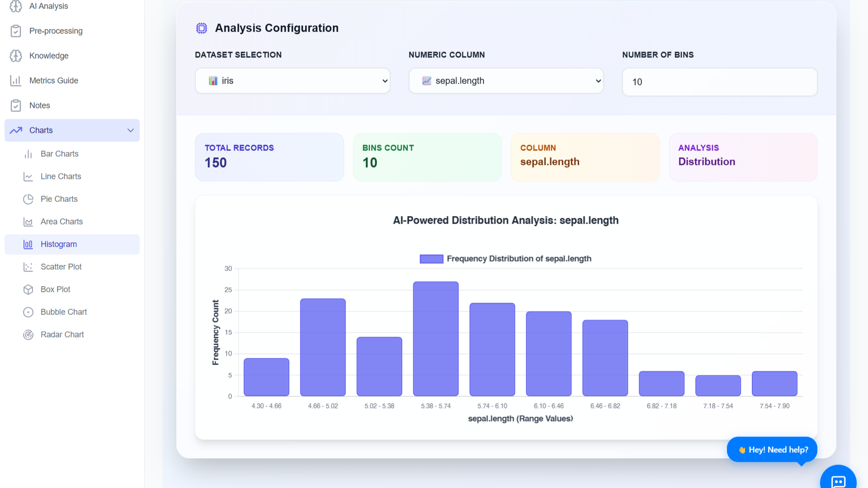Click the Hey! Need help? button
The width and height of the screenshot is (868, 488).
772,450
